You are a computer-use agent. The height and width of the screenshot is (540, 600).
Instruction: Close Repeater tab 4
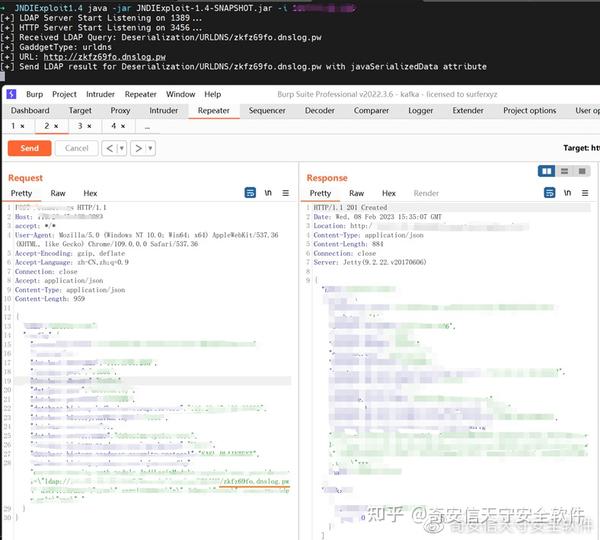click(123, 126)
